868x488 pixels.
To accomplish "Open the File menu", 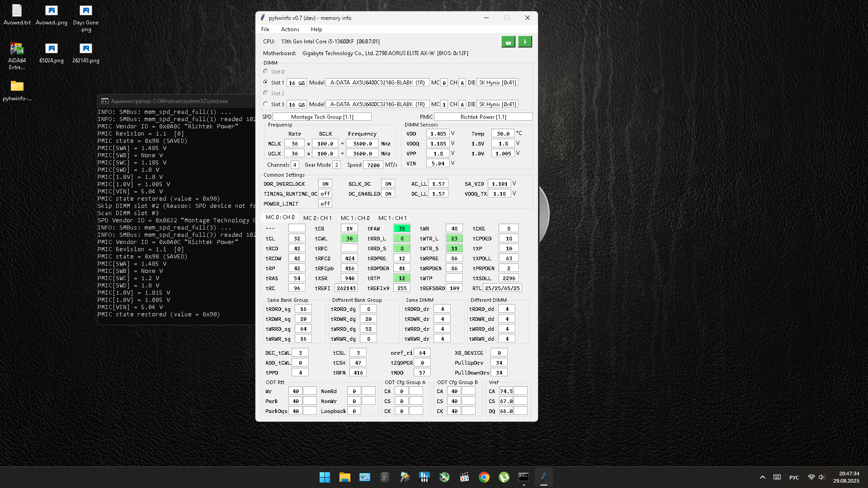I will click(x=265, y=29).
